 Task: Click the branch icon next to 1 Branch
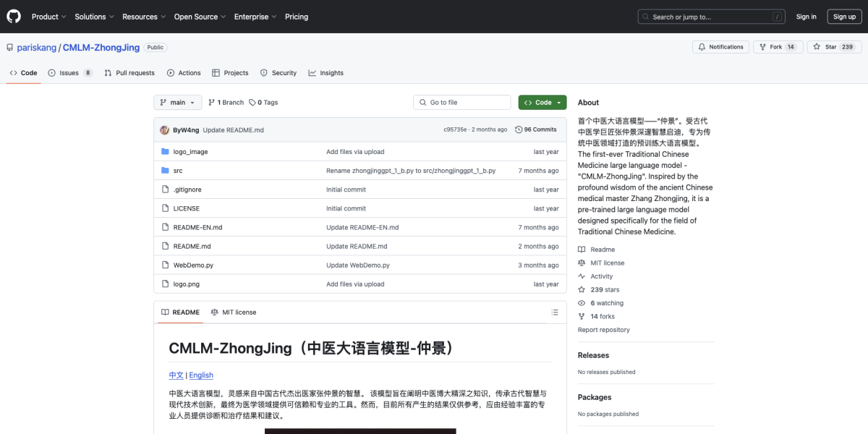click(210, 102)
